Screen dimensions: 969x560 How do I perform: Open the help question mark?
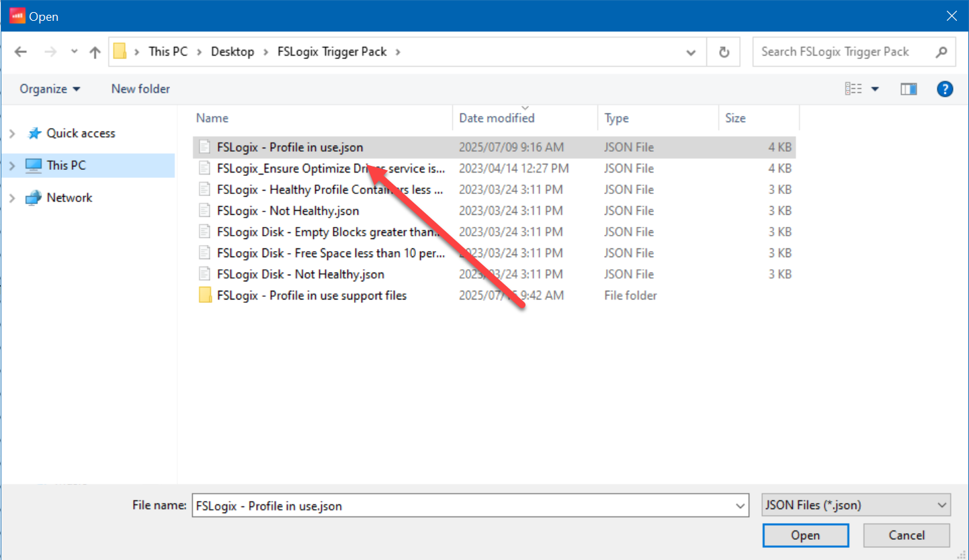point(945,89)
